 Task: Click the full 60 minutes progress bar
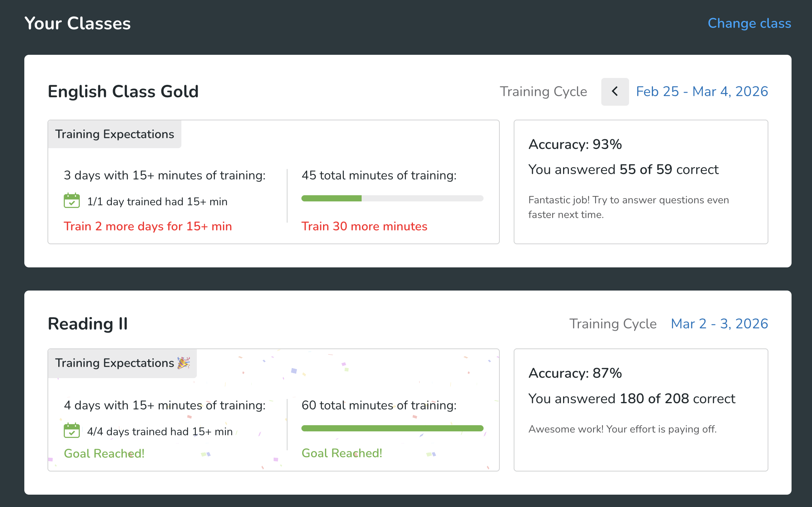(x=392, y=428)
